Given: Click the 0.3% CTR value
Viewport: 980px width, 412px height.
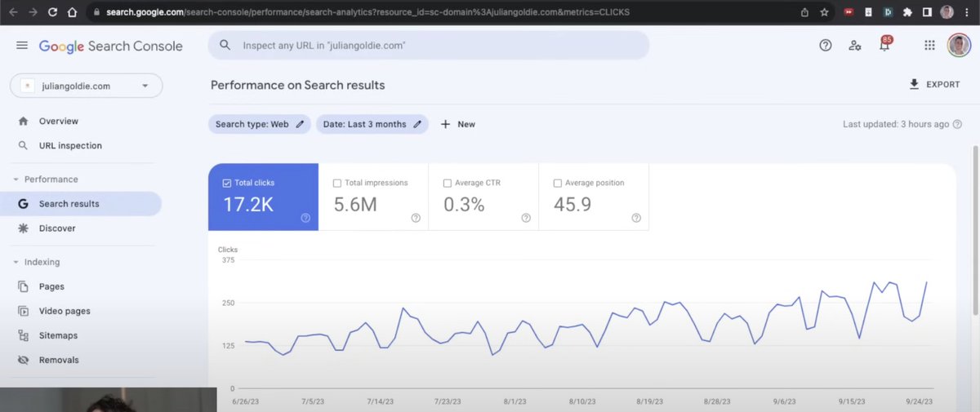Looking at the screenshot, I should (x=464, y=205).
